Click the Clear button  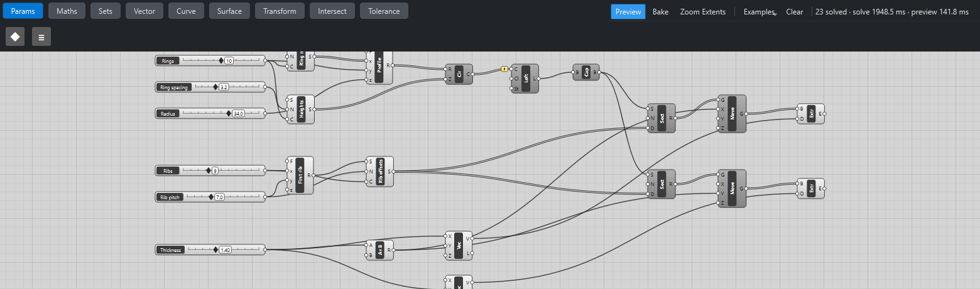(x=794, y=11)
